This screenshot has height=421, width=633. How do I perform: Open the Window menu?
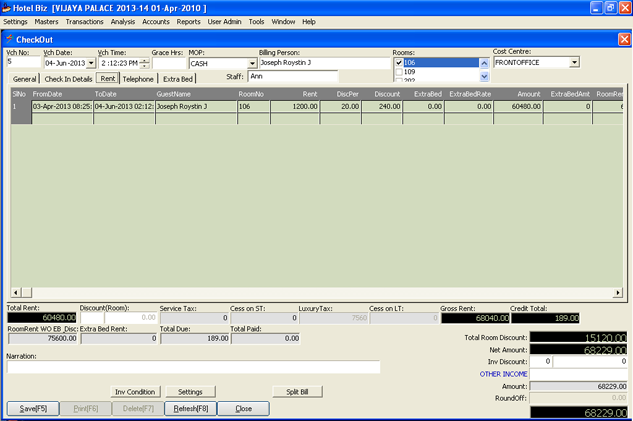point(283,22)
